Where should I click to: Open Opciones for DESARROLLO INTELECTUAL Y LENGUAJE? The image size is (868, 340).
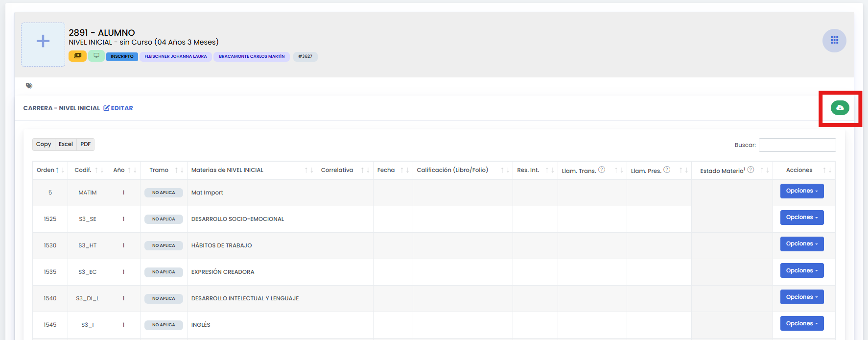(x=802, y=297)
